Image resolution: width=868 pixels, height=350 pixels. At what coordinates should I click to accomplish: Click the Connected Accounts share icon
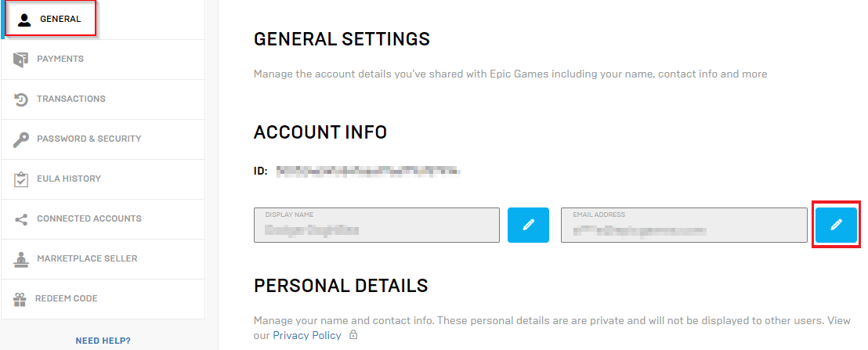click(x=21, y=219)
